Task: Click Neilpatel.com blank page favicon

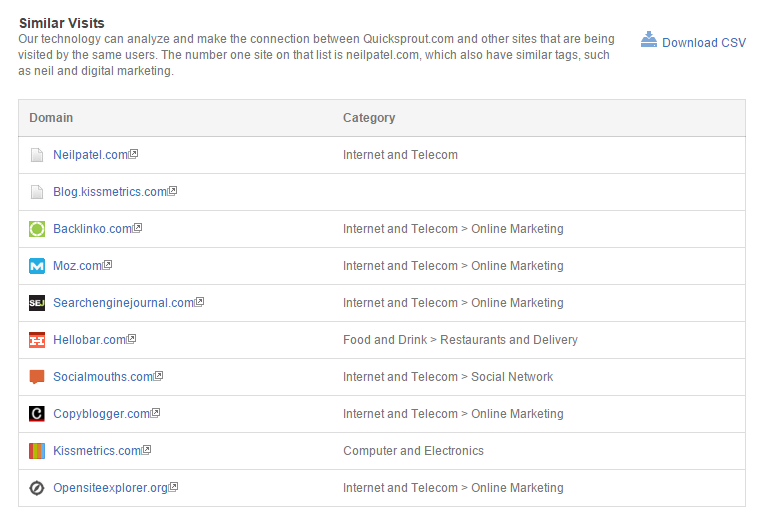Action: (x=37, y=155)
